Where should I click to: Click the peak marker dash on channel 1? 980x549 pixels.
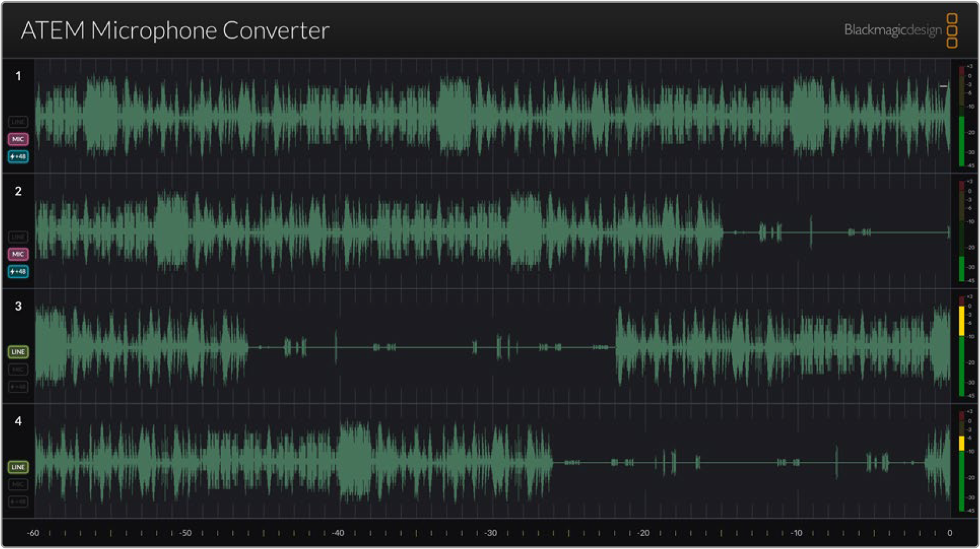tap(943, 87)
